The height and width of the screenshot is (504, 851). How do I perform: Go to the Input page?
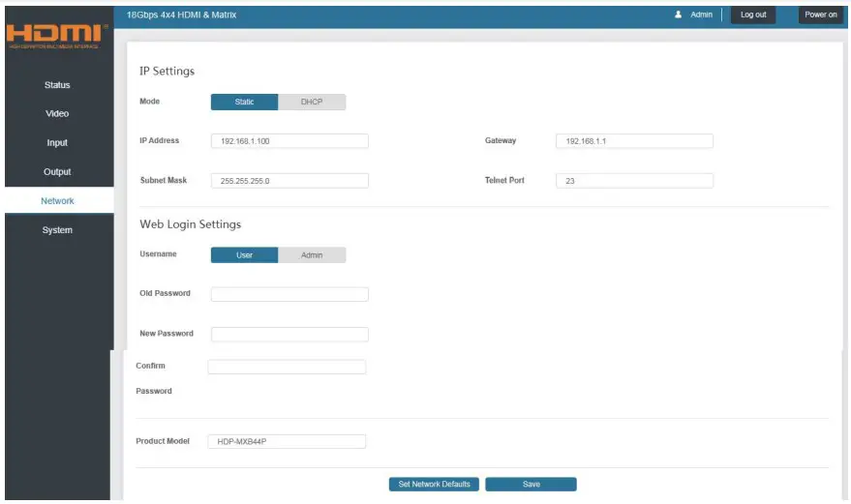pos(57,142)
